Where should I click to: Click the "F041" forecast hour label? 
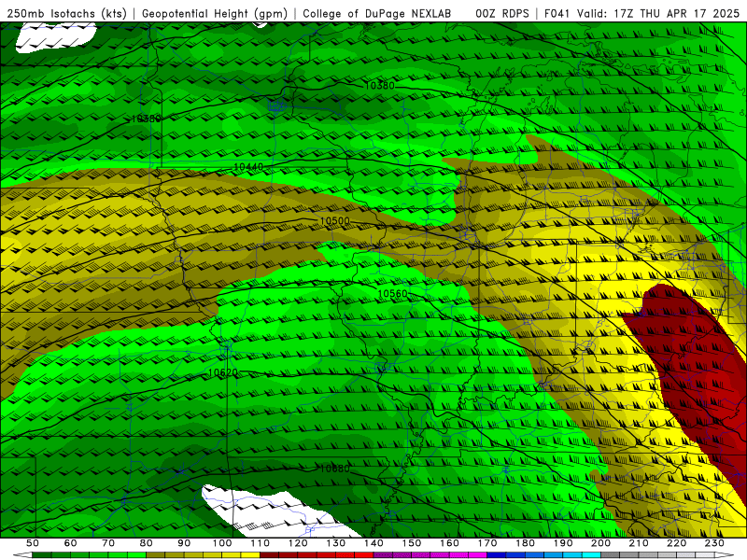click(557, 13)
